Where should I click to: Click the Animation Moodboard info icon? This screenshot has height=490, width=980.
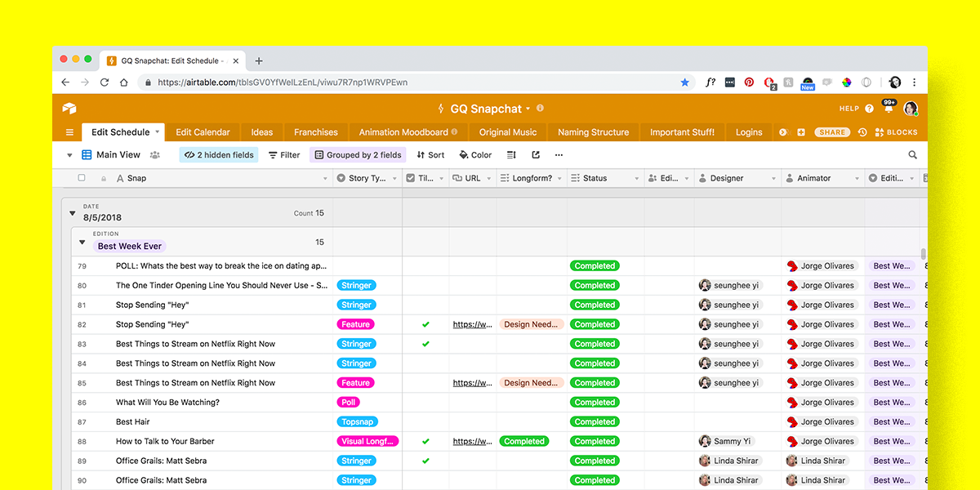tap(454, 132)
